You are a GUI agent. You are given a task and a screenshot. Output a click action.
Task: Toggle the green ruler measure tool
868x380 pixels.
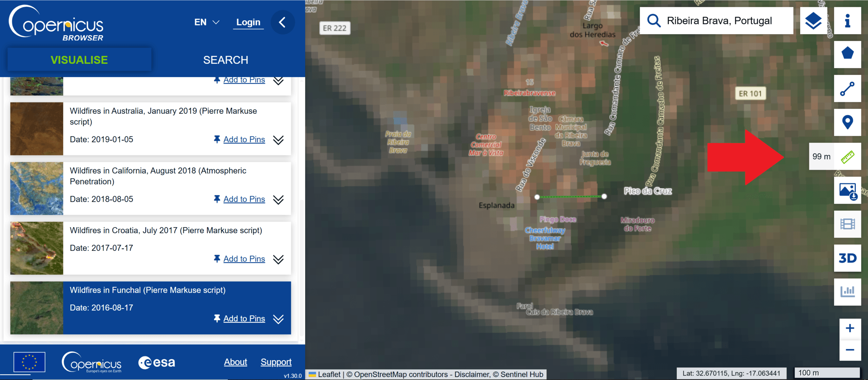point(847,157)
